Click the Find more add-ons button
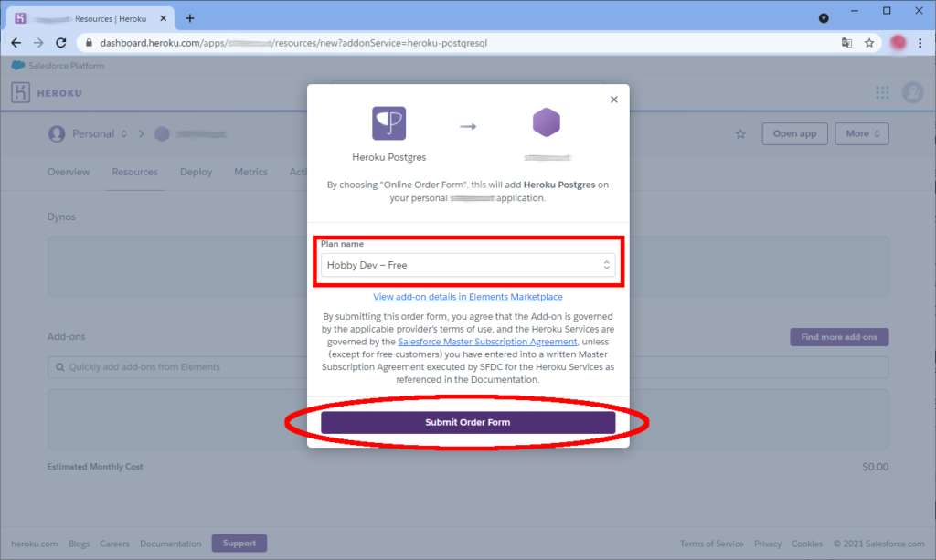The image size is (936, 560). tap(838, 337)
